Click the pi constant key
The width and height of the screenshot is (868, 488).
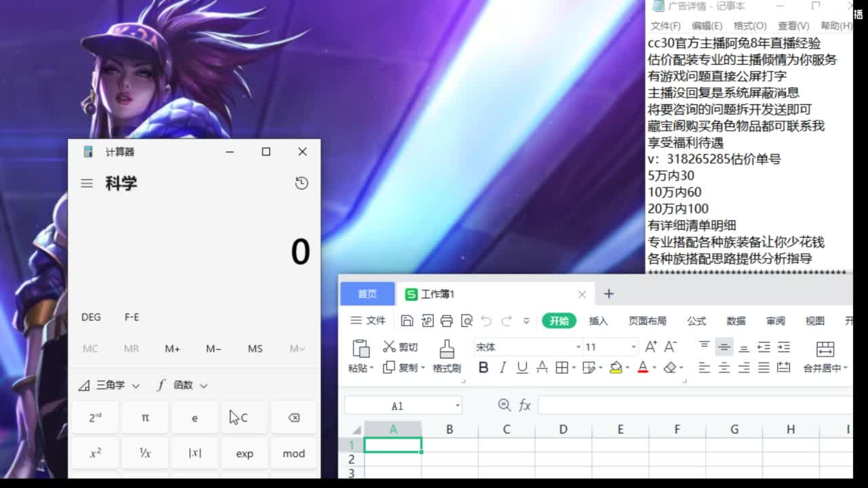(x=145, y=418)
